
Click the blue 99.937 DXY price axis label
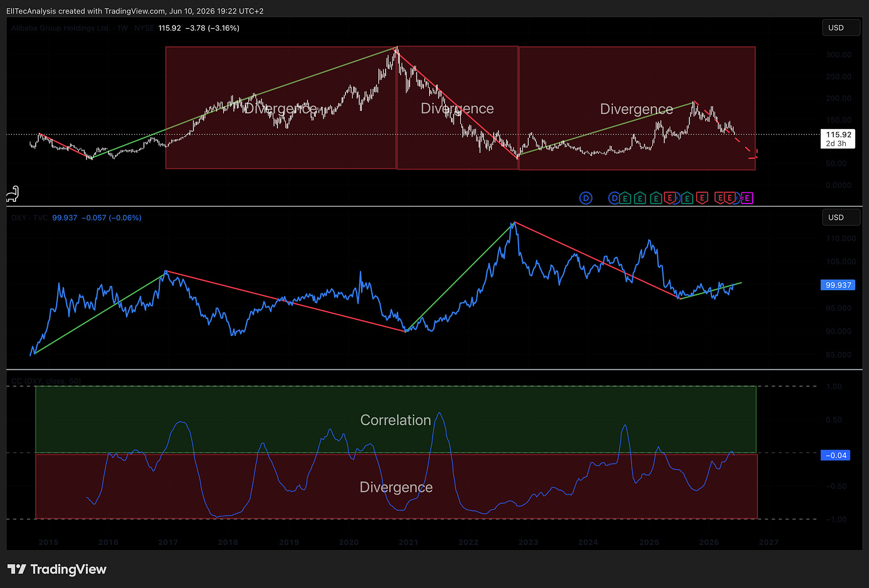[838, 285]
